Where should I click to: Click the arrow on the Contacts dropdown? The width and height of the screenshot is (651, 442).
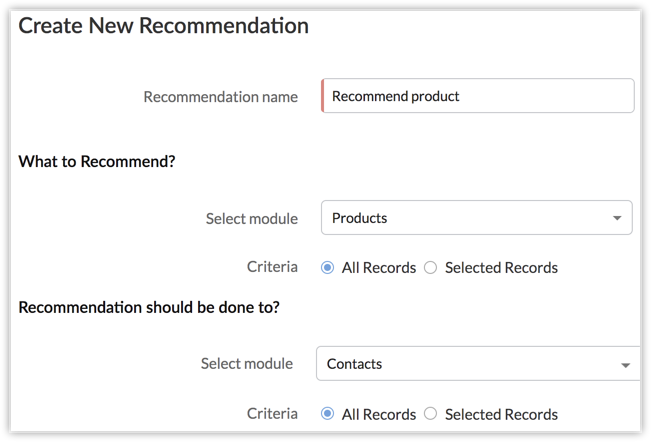[626, 365]
